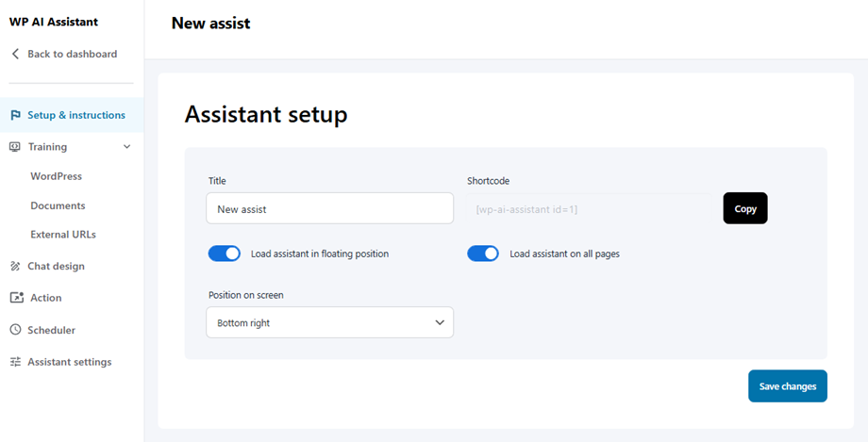
Task: Toggle Load assistant in floating position
Action: click(x=225, y=254)
